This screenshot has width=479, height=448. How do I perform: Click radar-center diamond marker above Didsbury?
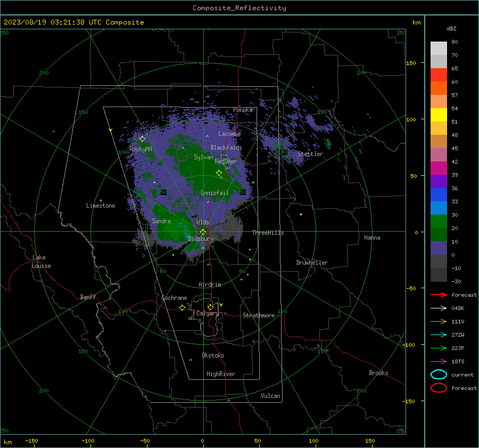tap(203, 232)
